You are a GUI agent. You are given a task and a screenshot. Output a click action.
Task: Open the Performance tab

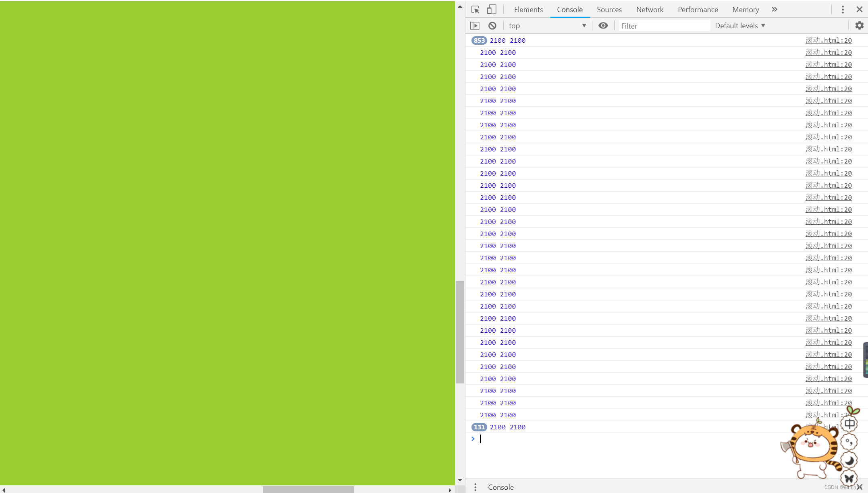pos(698,10)
